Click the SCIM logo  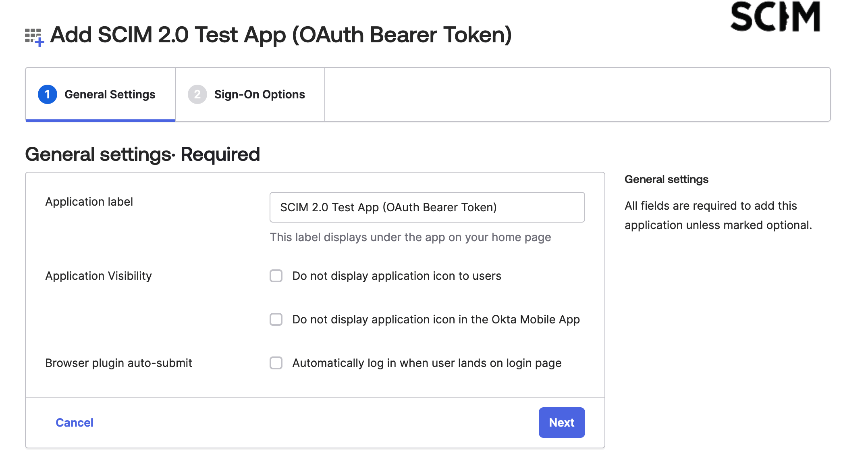775,16
